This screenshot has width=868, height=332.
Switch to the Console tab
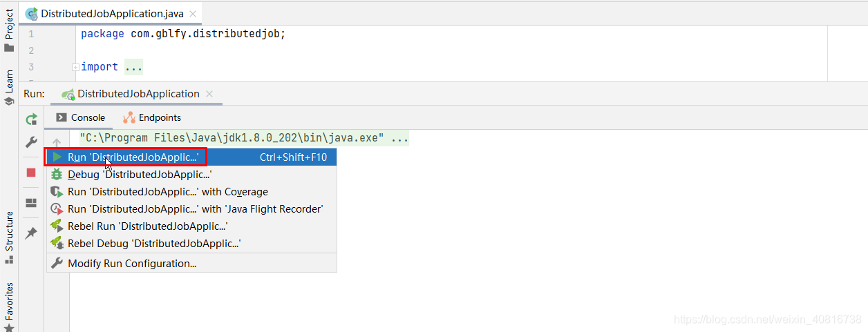coord(81,117)
